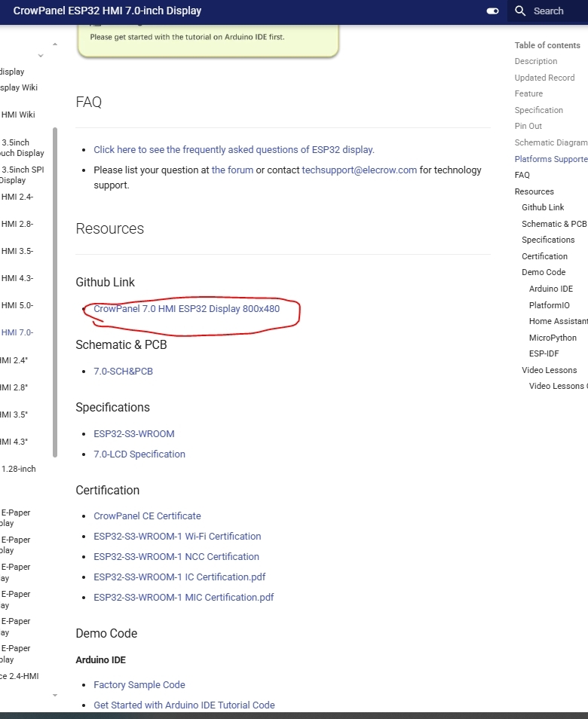
Task: Jump to Pin Out in table of contents
Action: point(528,126)
